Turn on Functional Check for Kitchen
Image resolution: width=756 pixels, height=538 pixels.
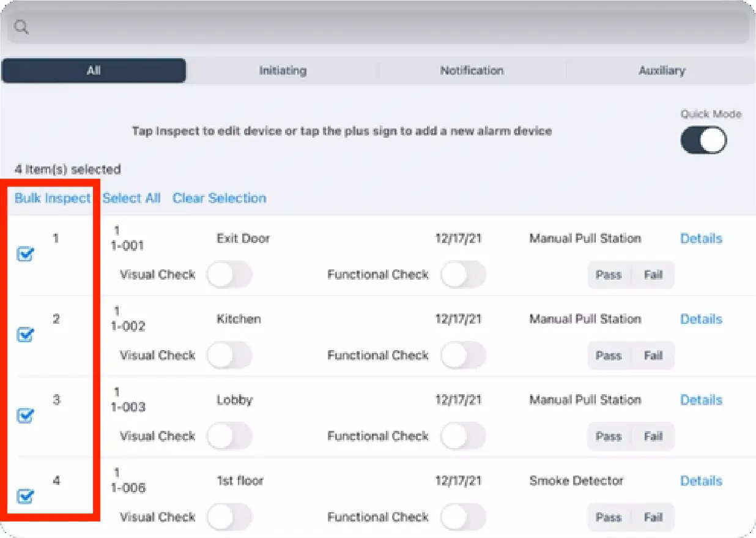463,356
